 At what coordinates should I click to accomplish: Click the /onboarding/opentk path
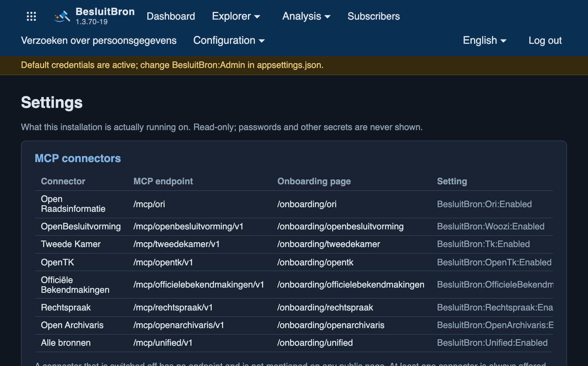point(315,262)
